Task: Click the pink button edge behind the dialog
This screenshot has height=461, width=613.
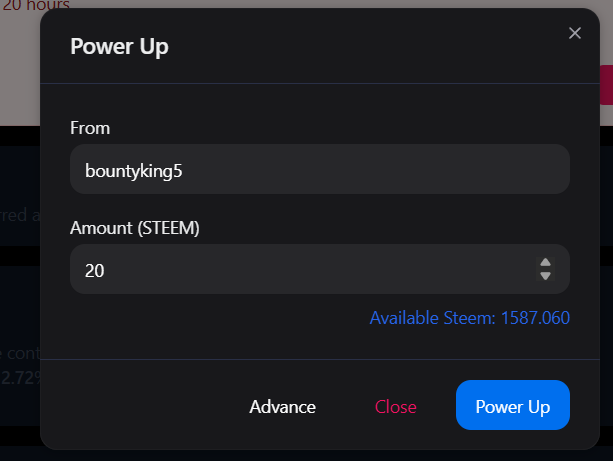Action: 606,85
